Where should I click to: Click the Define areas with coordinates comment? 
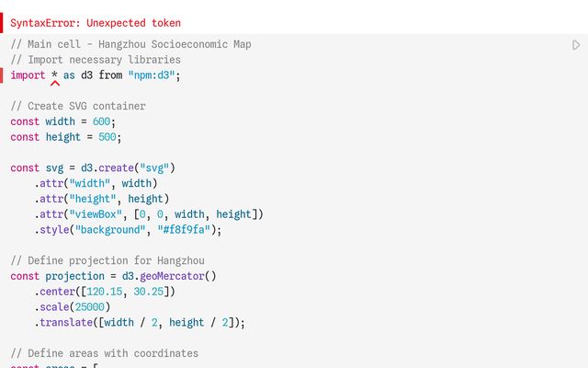point(105,353)
